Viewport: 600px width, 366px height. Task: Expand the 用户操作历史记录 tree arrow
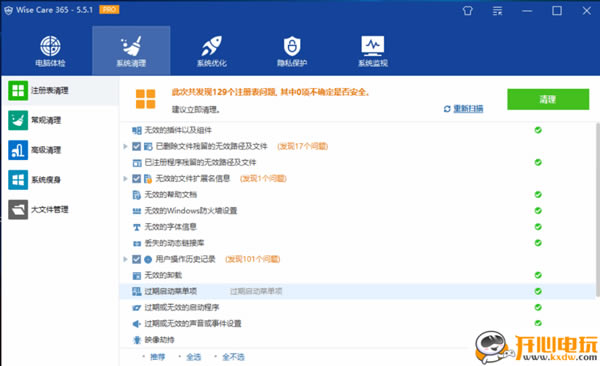coord(125,259)
